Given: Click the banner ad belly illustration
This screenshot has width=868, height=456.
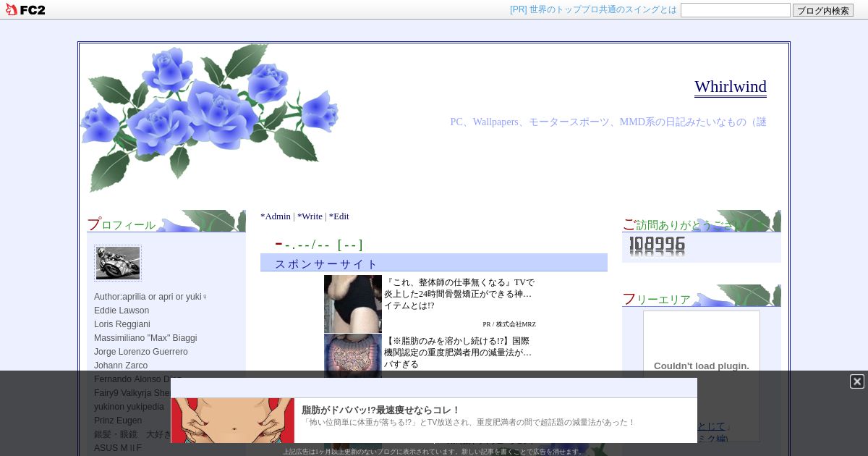Looking at the screenshot, I should [x=233, y=421].
